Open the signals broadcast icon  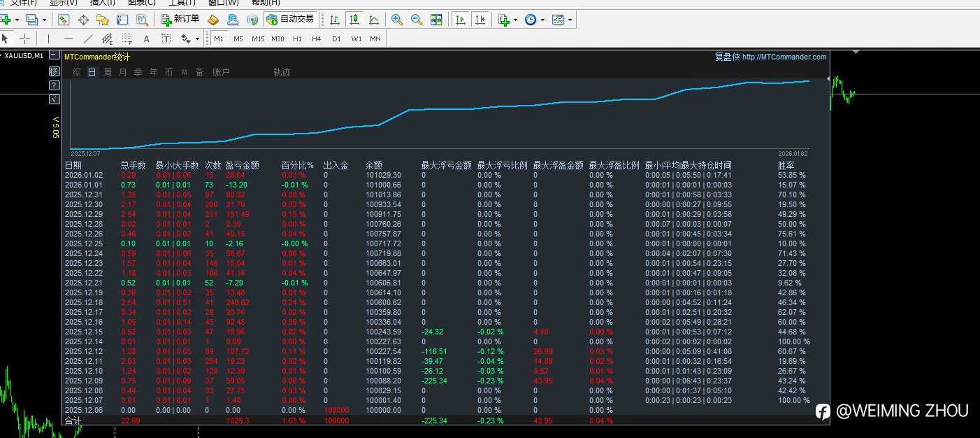pos(252,20)
